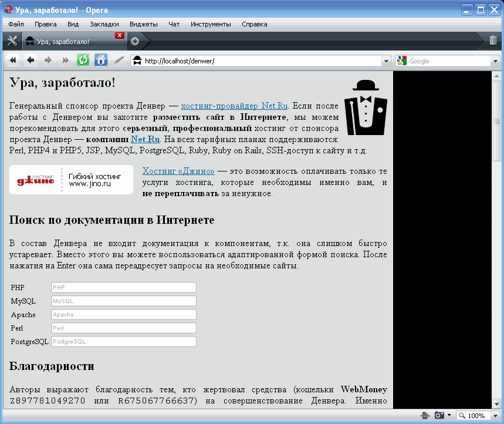Click the Opera logo in title bar
The height and width of the screenshot is (424, 504).
(x=9, y=10)
